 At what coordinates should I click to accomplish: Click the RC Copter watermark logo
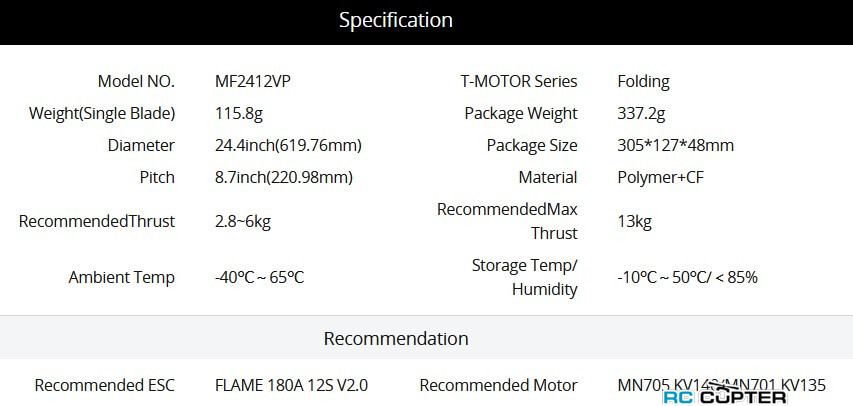(x=725, y=396)
